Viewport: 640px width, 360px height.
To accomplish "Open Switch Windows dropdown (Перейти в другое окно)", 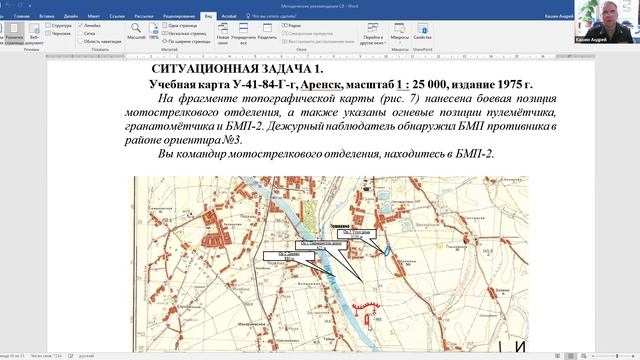I will tap(373, 33).
